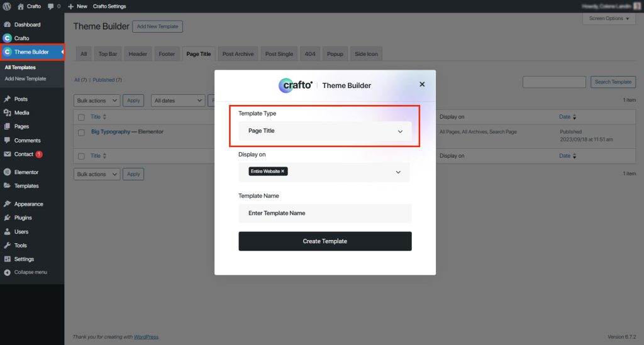Click Contact notification badge
Viewport: 644px width, 345px height.
(39, 154)
